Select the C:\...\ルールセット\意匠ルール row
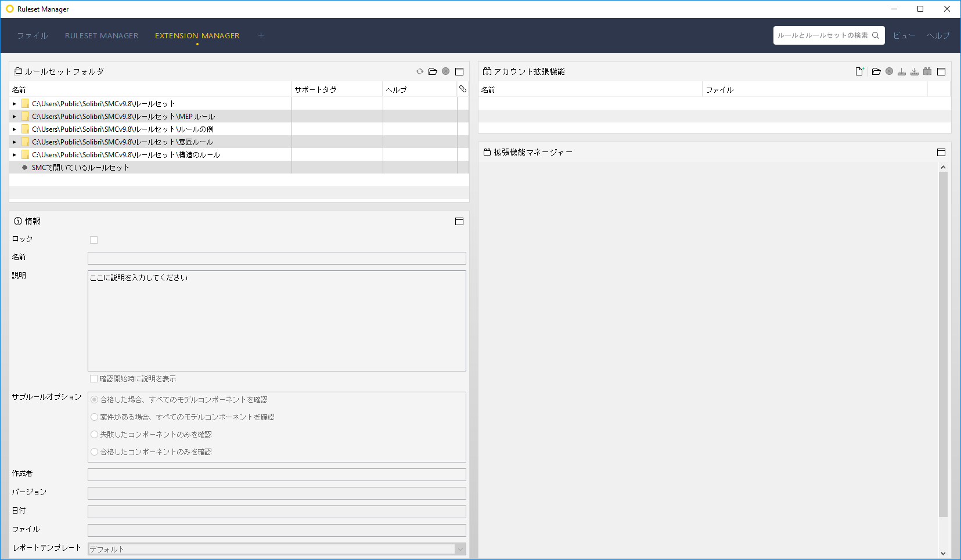Image resolution: width=961 pixels, height=560 pixels. [239, 142]
